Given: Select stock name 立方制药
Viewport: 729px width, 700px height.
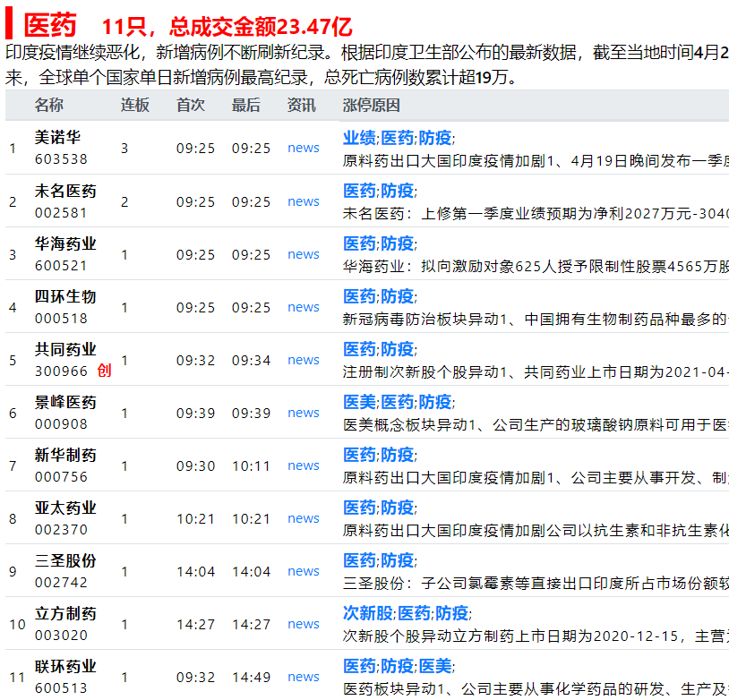Looking at the screenshot, I should tap(65, 613).
